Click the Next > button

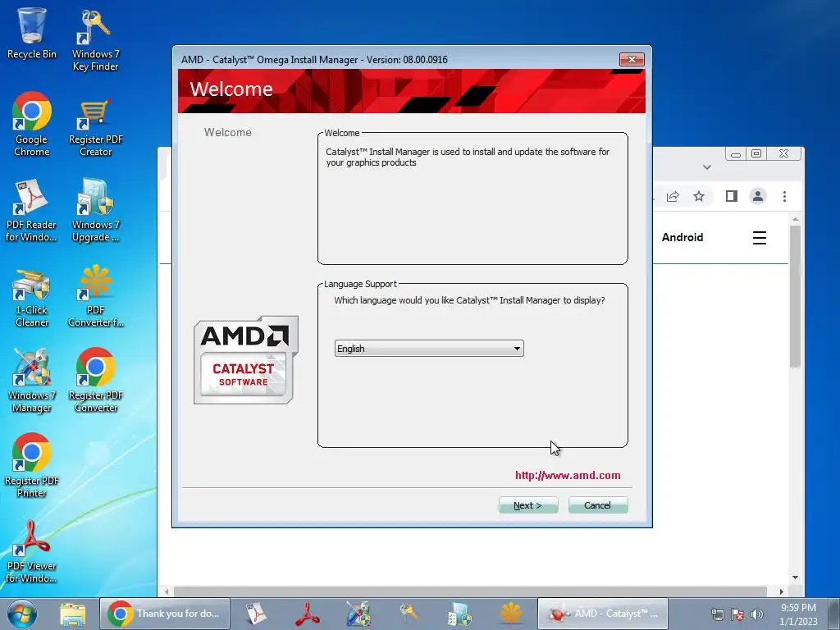(x=528, y=505)
